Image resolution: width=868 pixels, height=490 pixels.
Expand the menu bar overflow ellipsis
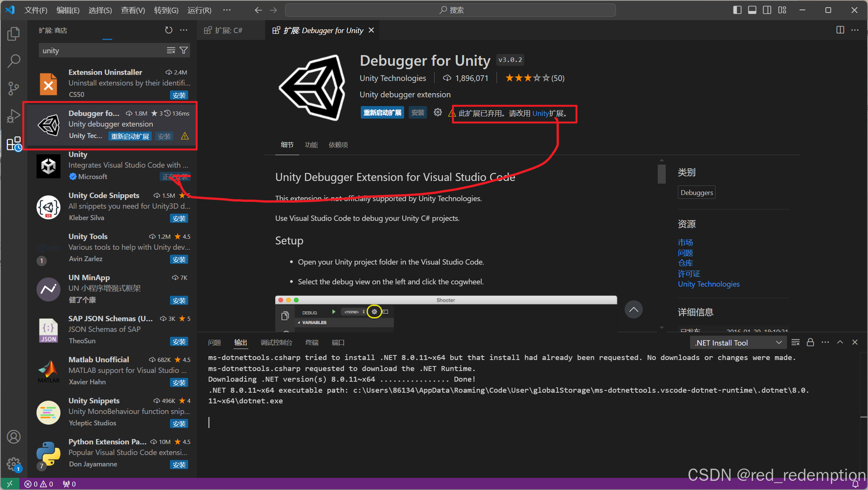(227, 10)
